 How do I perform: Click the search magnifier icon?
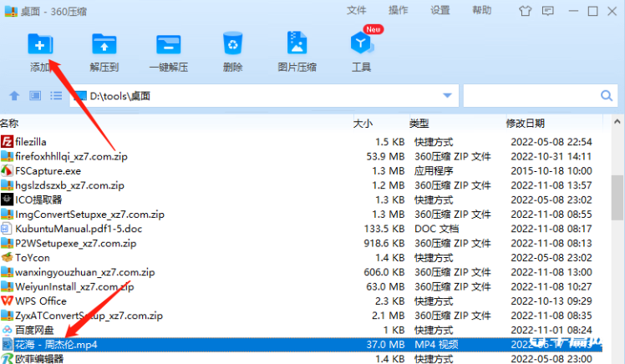point(607,95)
